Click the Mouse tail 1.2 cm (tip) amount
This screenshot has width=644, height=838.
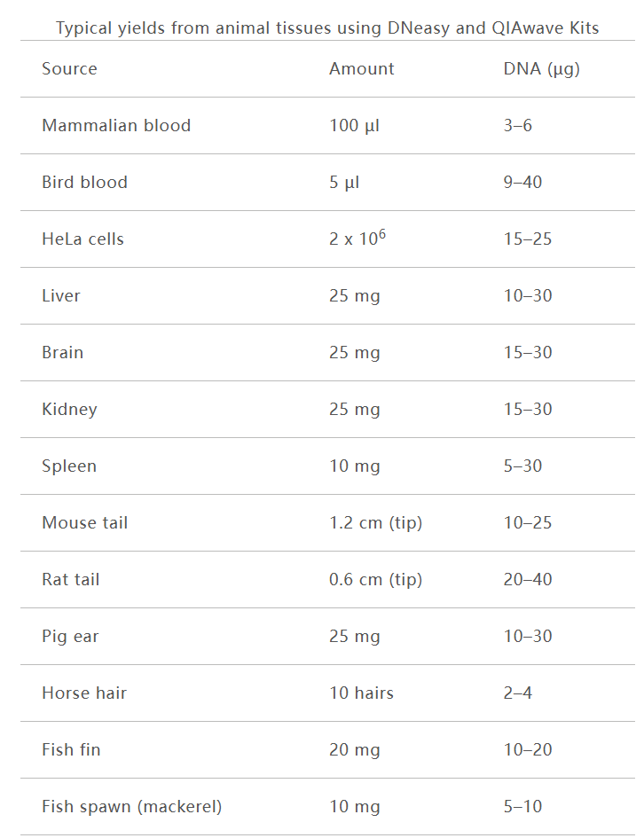pyautogui.click(x=375, y=523)
